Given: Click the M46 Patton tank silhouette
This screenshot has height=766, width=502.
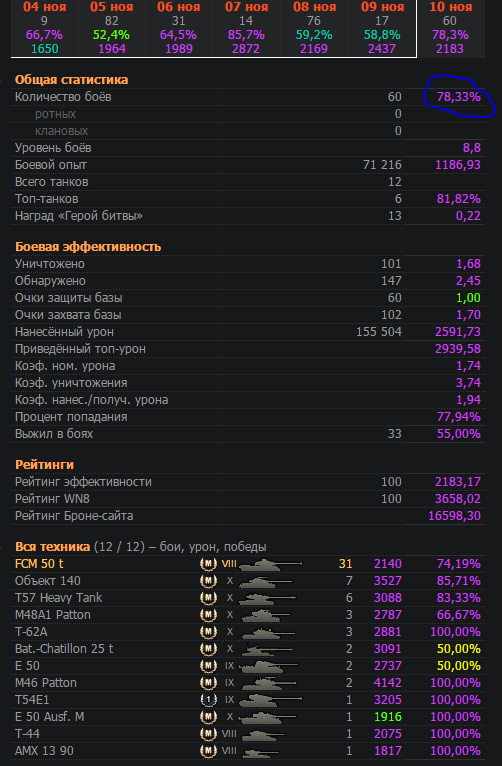Looking at the screenshot, I should [267, 683].
